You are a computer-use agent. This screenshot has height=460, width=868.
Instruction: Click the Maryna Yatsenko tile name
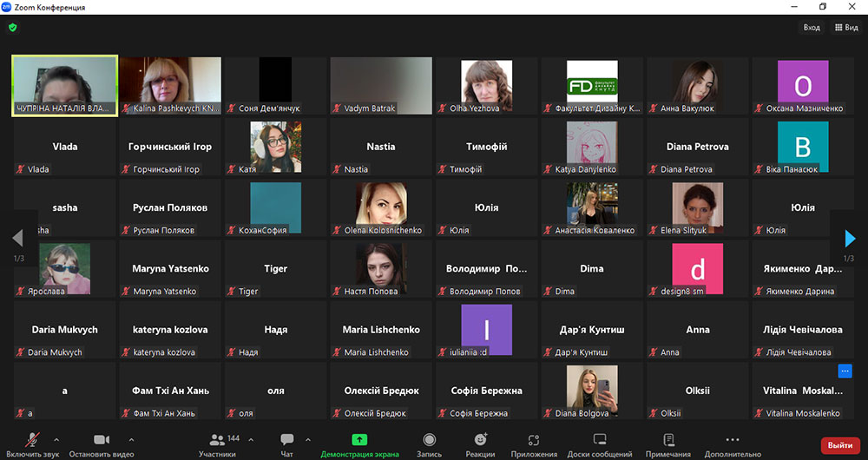tap(170, 268)
